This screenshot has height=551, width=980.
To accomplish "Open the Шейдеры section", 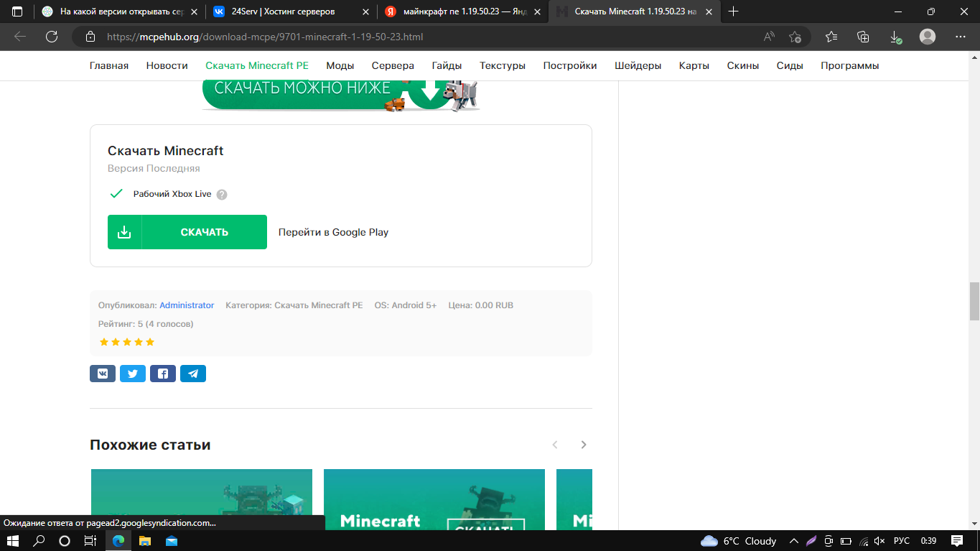I will pos(638,65).
